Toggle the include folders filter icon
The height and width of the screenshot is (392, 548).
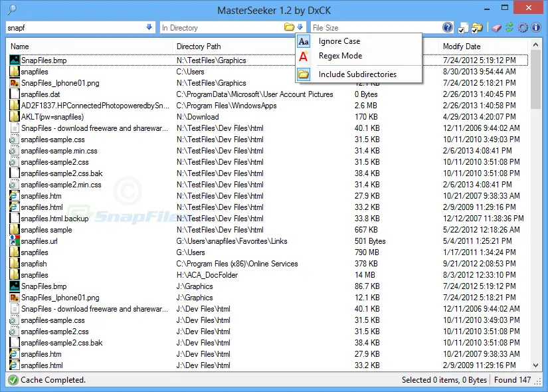click(x=476, y=27)
